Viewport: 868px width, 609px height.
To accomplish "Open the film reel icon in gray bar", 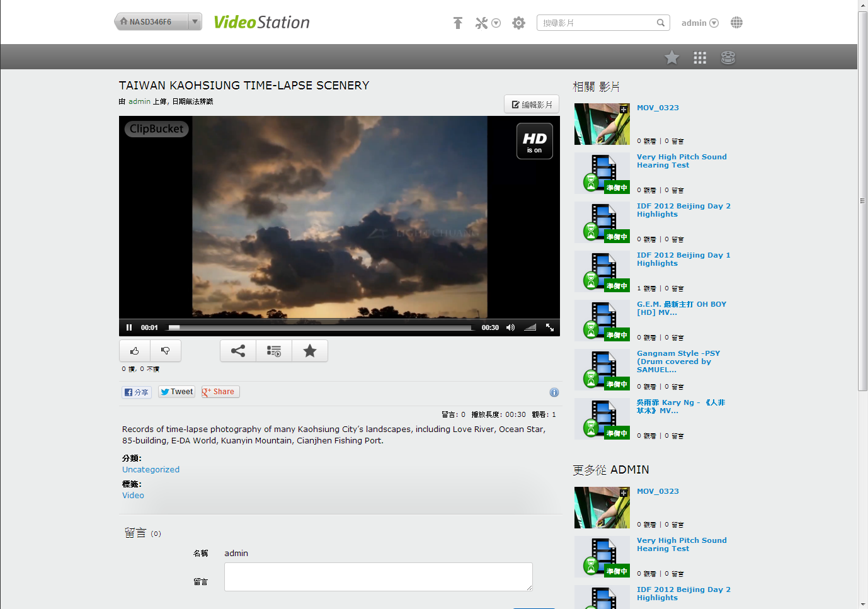I will pyautogui.click(x=728, y=57).
